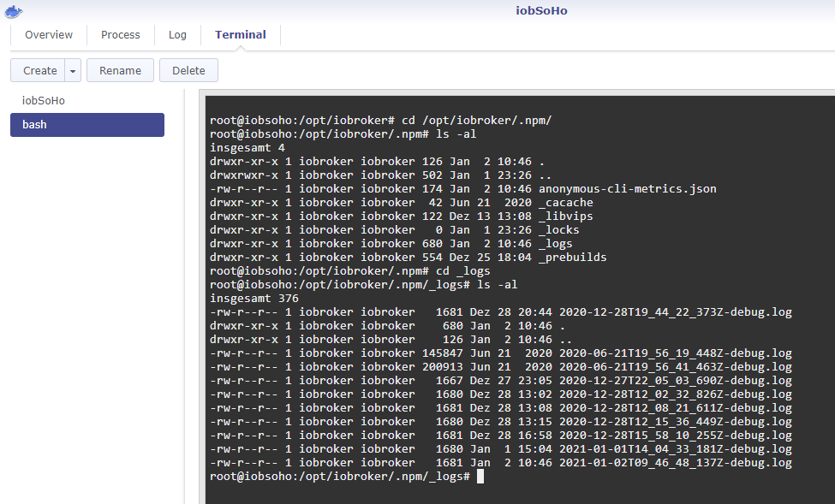
Task: Click the file size value 145847
Action: coord(443,353)
